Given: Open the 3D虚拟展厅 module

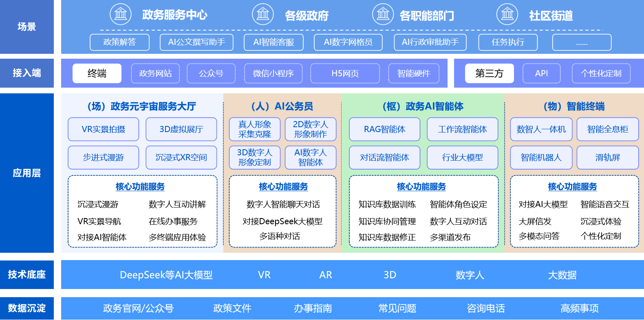Looking at the screenshot, I should pyautogui.click(x=181, y=129).
